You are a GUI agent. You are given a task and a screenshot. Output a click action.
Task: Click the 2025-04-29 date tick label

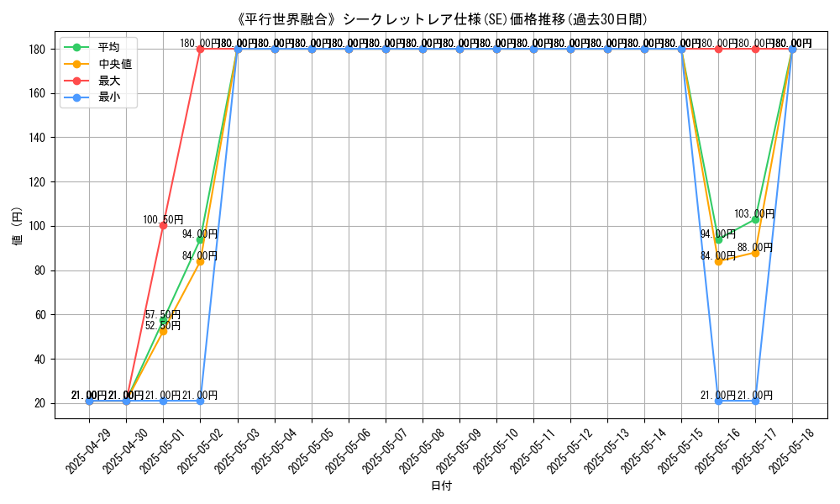[x=88, y=451]
